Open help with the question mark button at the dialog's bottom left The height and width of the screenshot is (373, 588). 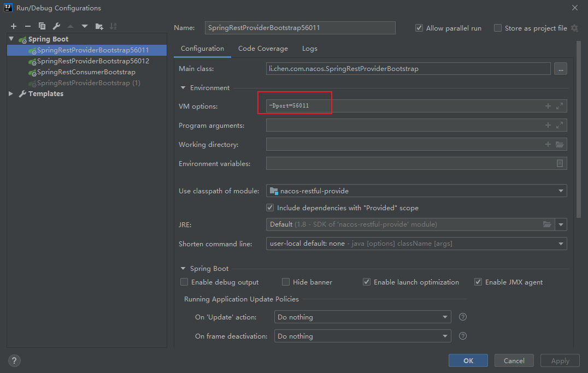[14, 360]
